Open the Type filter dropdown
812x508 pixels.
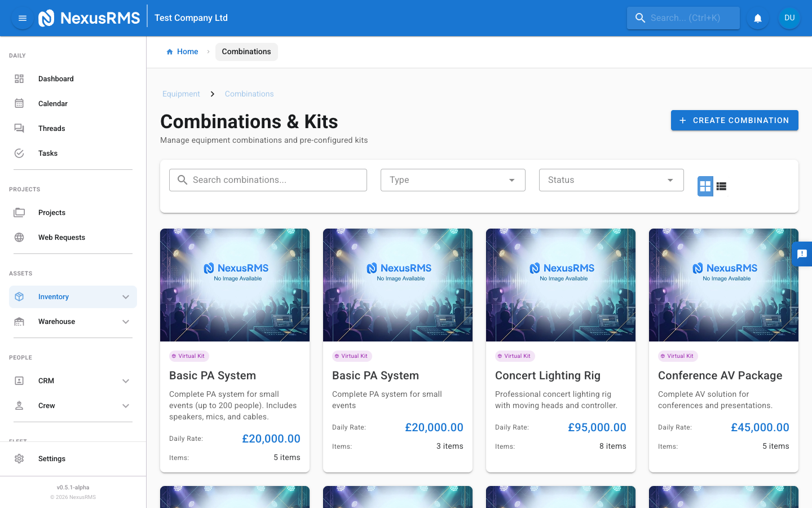[x=453, y=179]
